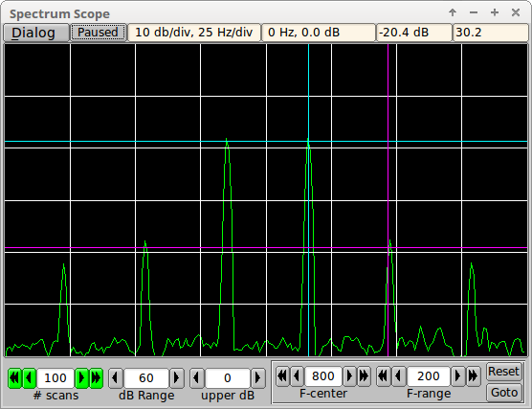Decrease upper dB with left arrow
Viewport: 532px width, 409px height.
197,378
